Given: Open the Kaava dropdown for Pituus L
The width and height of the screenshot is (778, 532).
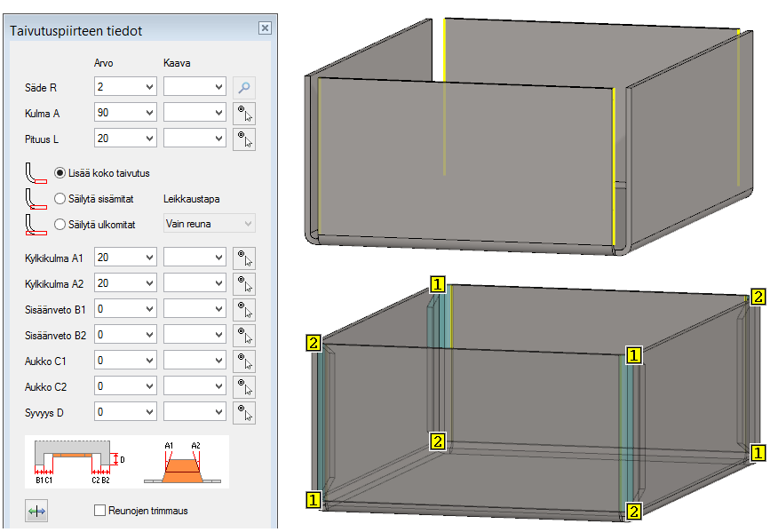Looking at the screenshot, I should pos(218,139).
